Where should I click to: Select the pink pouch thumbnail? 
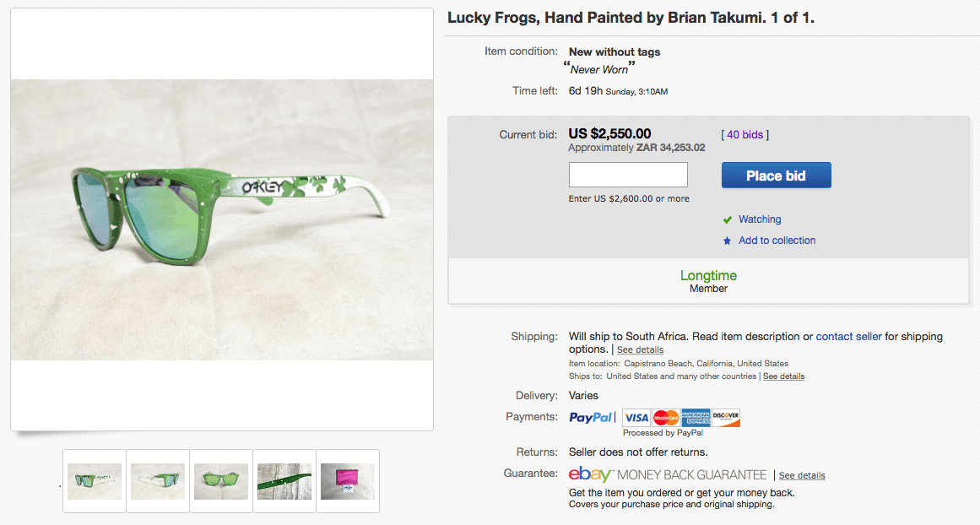click(348, 481)
